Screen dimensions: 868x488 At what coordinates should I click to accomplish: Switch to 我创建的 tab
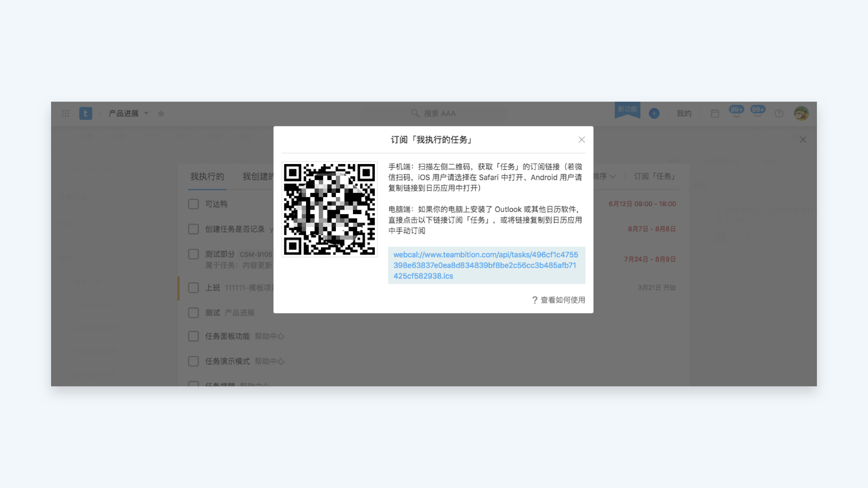258,177
